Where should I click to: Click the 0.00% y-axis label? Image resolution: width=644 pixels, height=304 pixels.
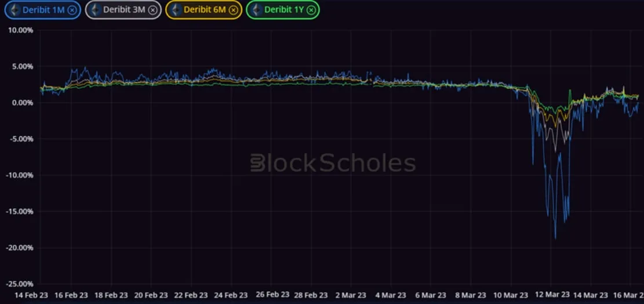(22, 102)
